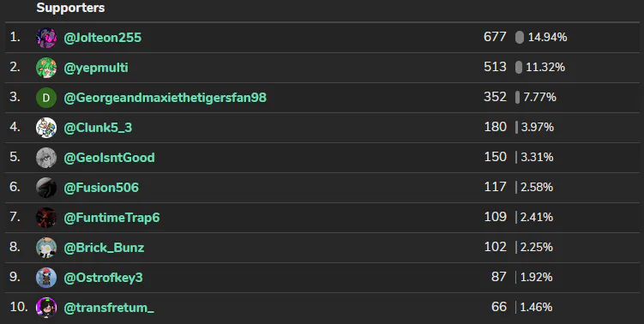
Task: Follow the @transfretum_ link
Action: coord(109,308)
